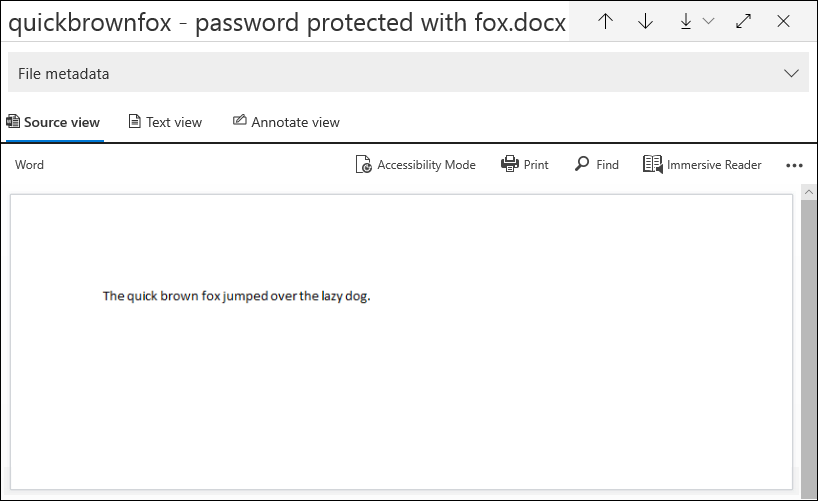Open the download options chevron

pos(708,21)
